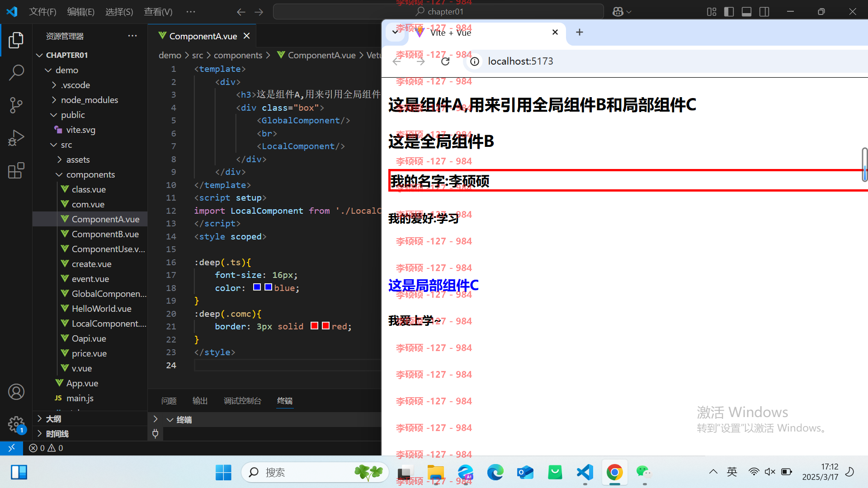Switch to the 问题 panel tab
Viewport: 868px width, 488px height.
169,401
